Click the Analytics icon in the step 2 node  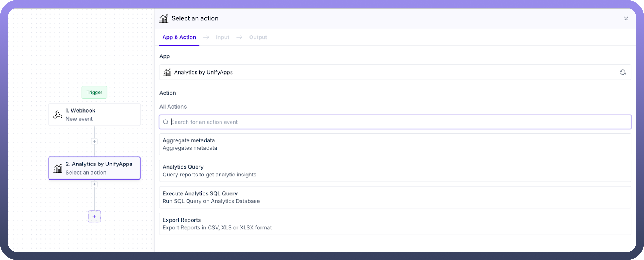pyautogui.click(x=58, y=168)
